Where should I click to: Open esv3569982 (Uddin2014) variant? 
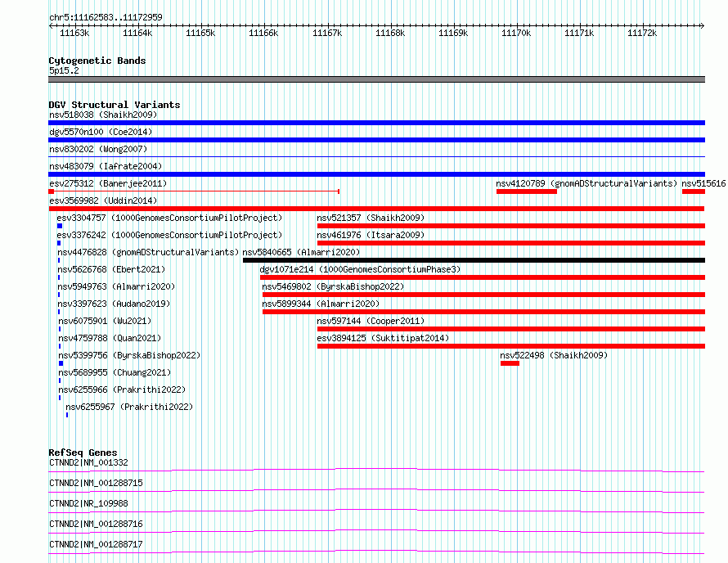[x=103, y=200]
